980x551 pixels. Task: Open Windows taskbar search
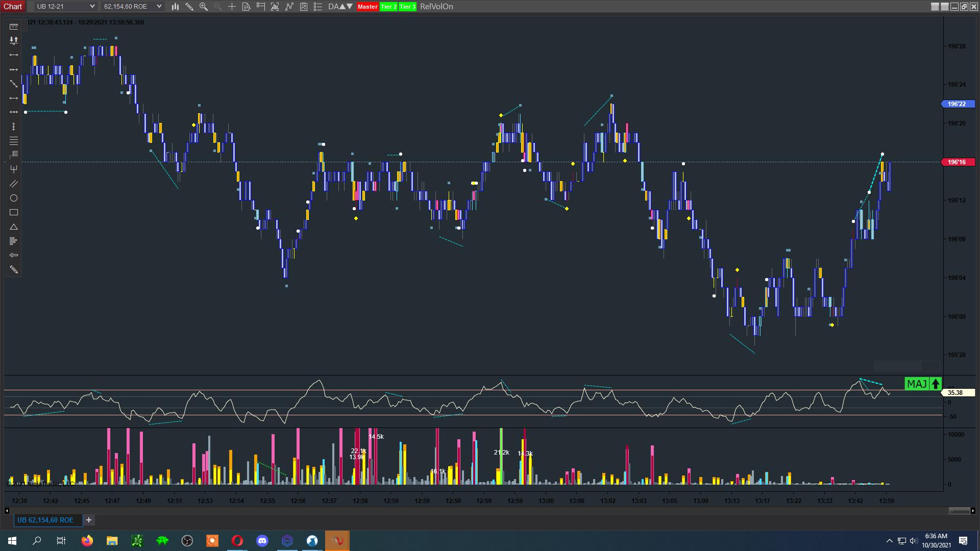coord(37,541)
